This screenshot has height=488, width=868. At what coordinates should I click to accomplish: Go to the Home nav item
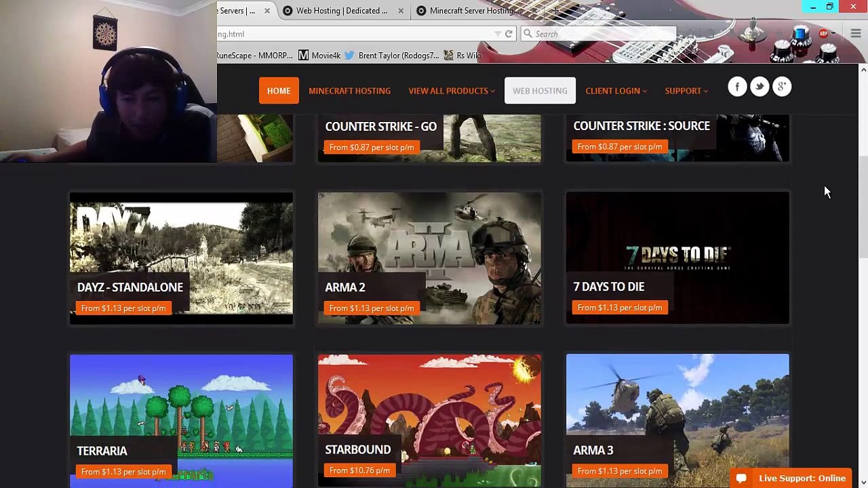279,91
